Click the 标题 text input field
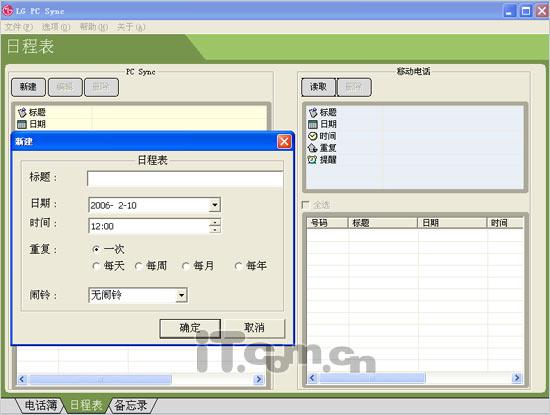The width and height of the screenshot is (550, 415). (x=185, y=179)
